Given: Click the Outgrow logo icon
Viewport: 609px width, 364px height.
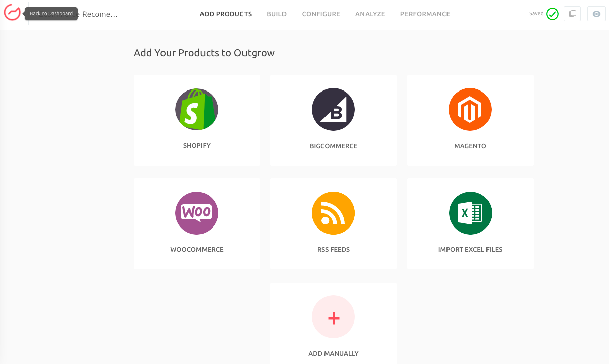Looking at the screenshot, I should (12, 12).
